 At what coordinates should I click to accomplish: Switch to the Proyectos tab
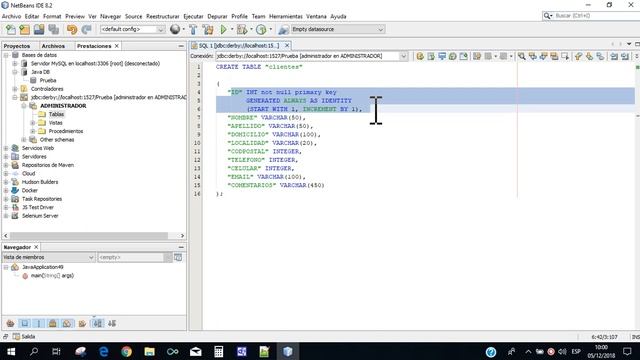pyautogui.click(x=17, y=46)
